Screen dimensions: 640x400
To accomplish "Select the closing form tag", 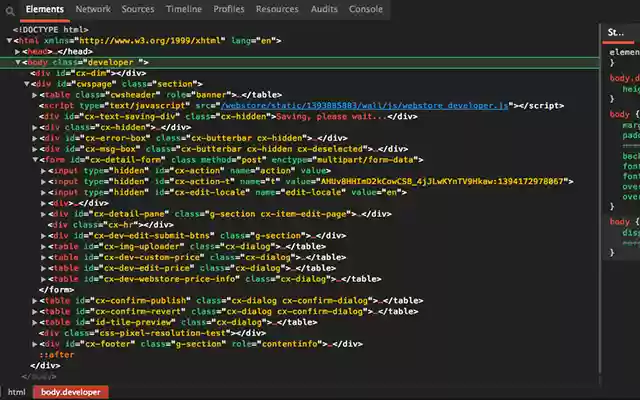I will (57, 290).
